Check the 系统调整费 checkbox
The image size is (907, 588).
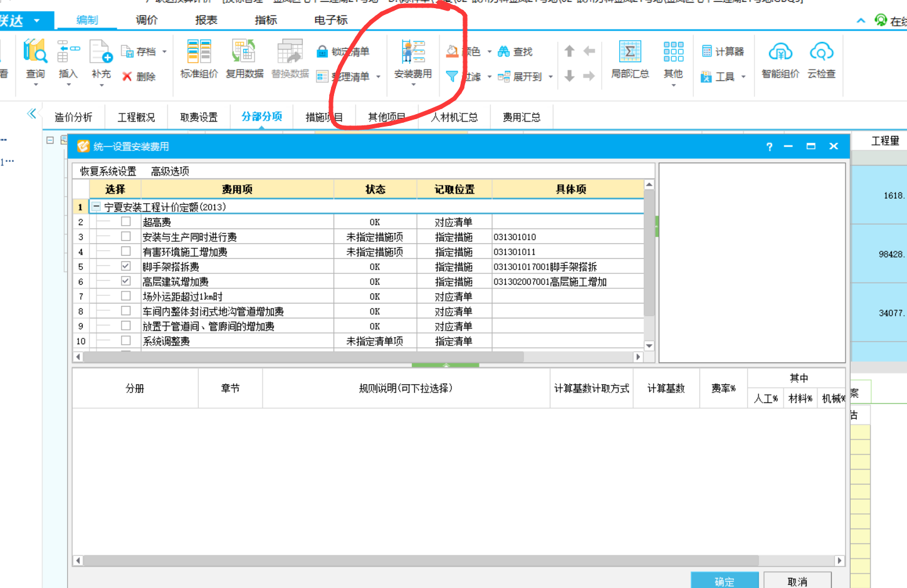[x=126, y=340]
